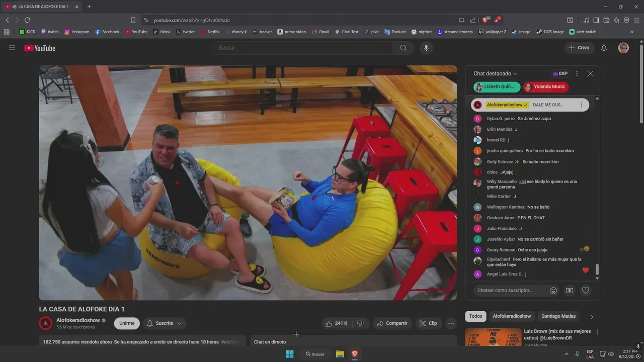Open the alert twitch bookmark
This screenshot has height=362, width=644.
(583, 32)
